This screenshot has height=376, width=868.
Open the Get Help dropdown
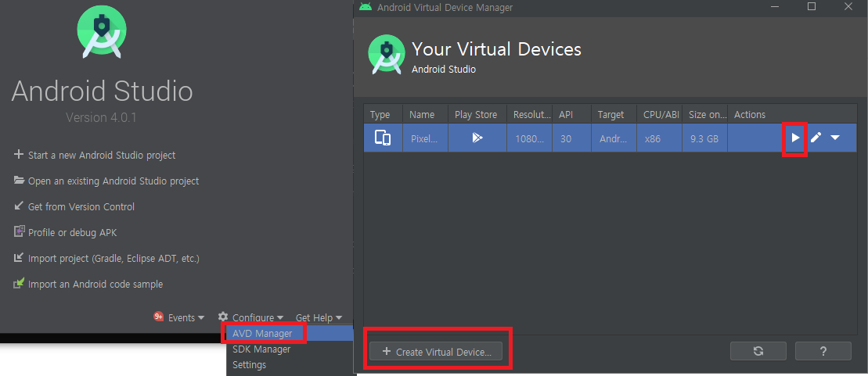[x=319, y=317]
